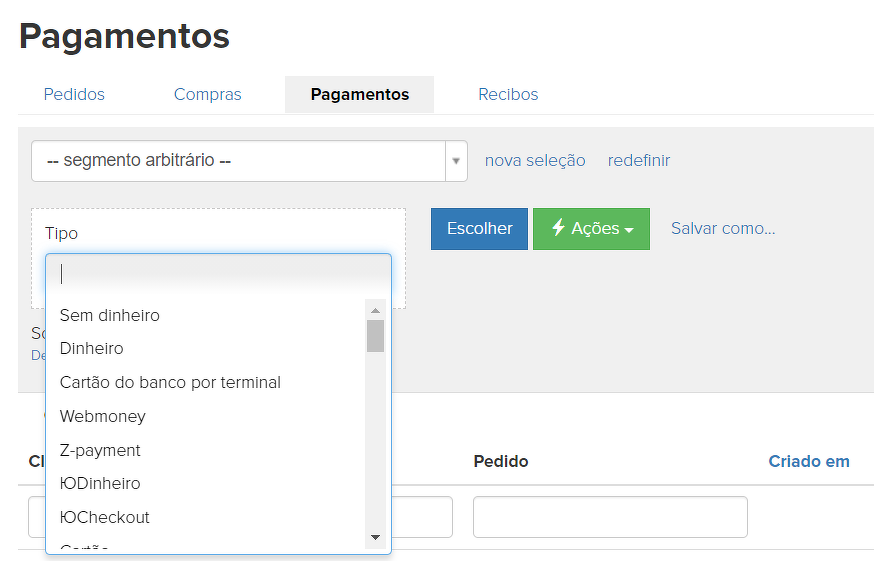
Task: Pick ЮCheckout from the dropdown list
Action: click(105, 517)
